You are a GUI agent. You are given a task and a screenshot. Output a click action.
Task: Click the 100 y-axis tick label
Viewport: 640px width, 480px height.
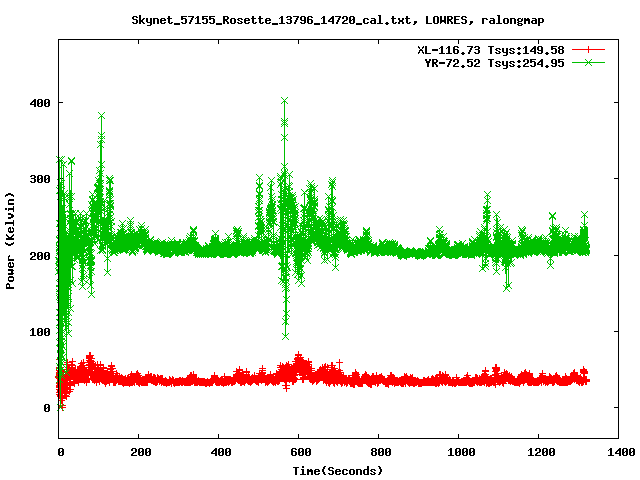tap(40, 331)
